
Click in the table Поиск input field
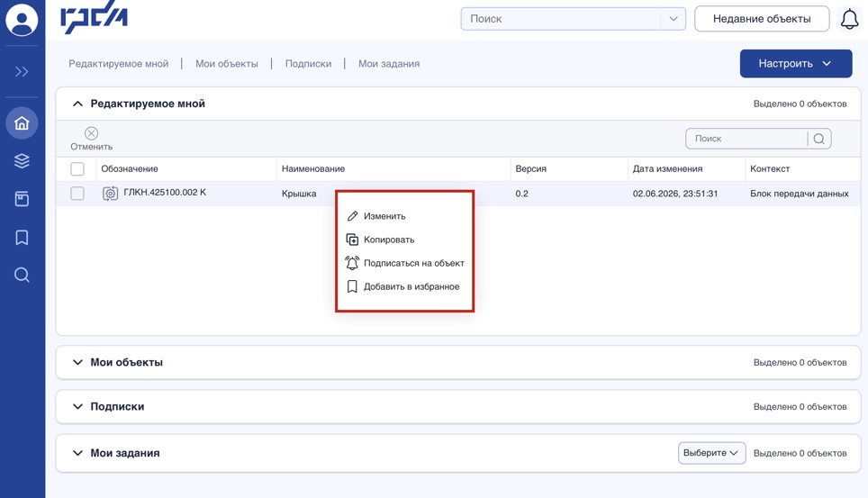pyautogui.click(x=746, y=139)
